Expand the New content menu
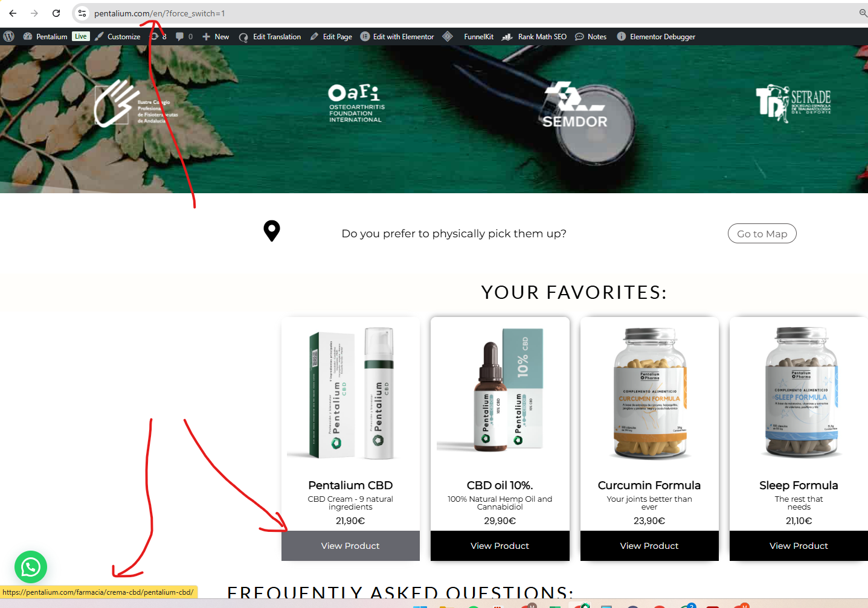The width and height of the screenshot is (868, 608). (216, 36)
